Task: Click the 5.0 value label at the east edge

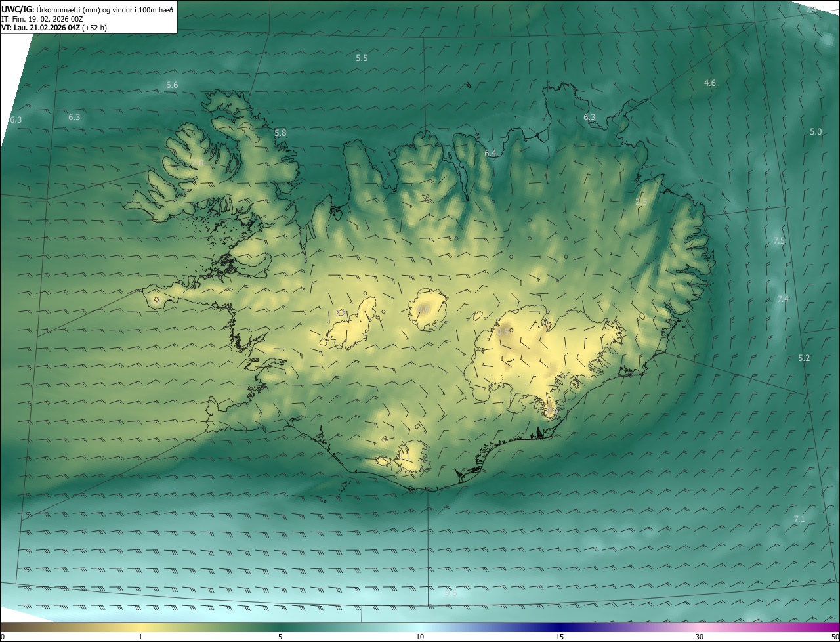Action: point(816,132)
